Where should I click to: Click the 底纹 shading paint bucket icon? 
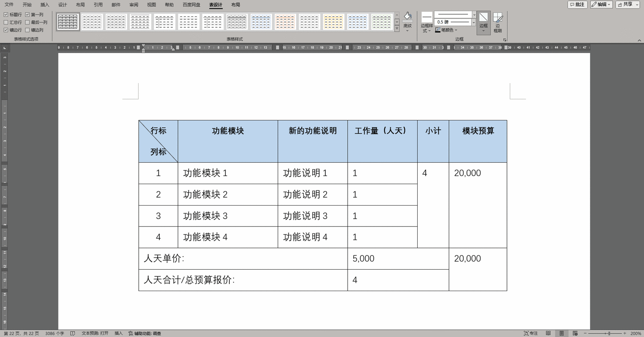[407, 16]
